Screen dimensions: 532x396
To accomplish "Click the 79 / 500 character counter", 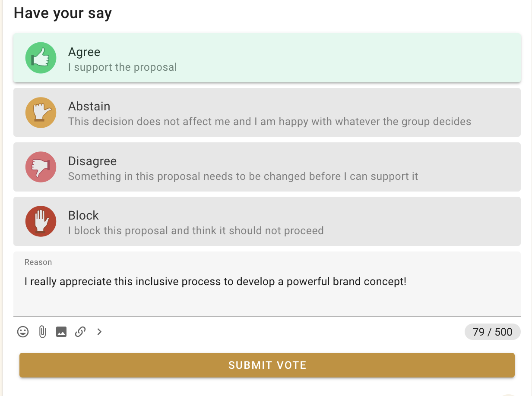I will (493, 332).
